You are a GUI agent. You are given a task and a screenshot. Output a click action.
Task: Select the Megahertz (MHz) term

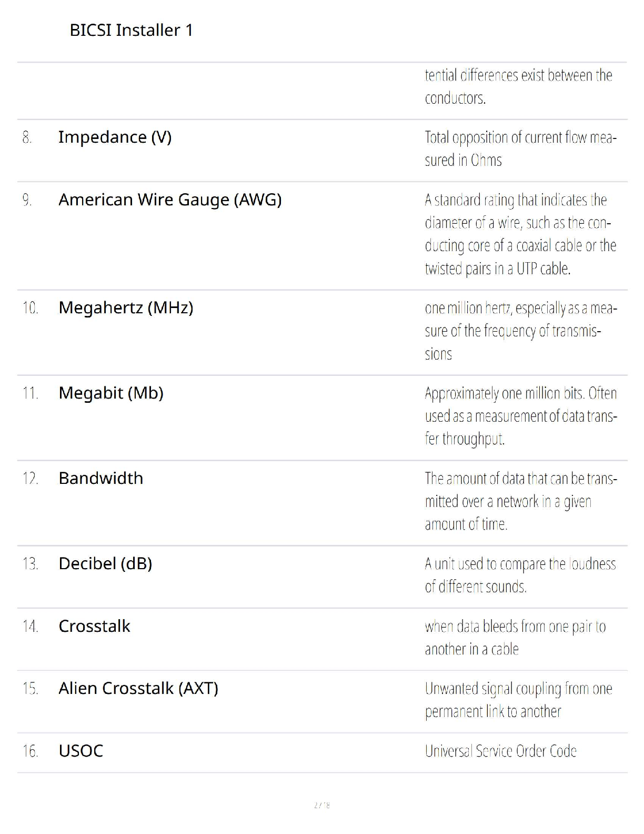pos(126,307)
